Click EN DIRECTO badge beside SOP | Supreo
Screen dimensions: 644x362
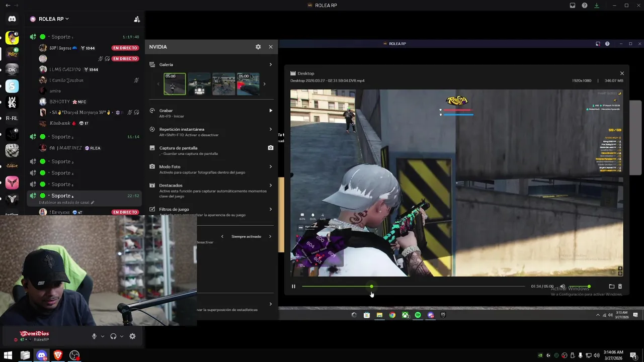tap(125, 48)
